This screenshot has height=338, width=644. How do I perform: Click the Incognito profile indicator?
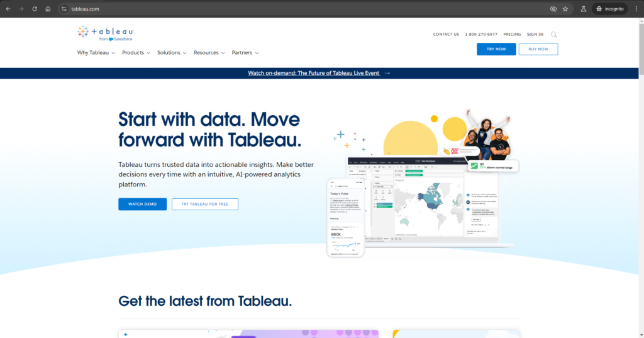point(610,9)
